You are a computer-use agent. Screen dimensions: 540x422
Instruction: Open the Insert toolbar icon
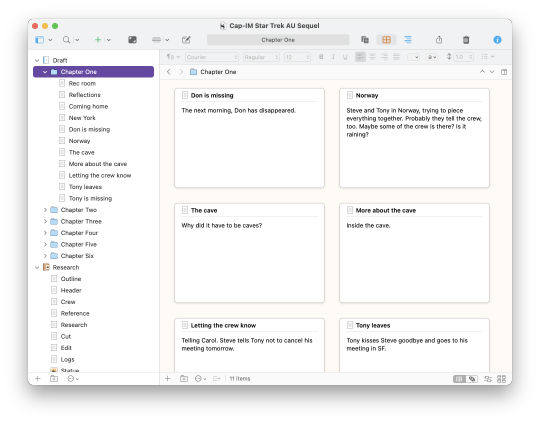coord(156,40)
